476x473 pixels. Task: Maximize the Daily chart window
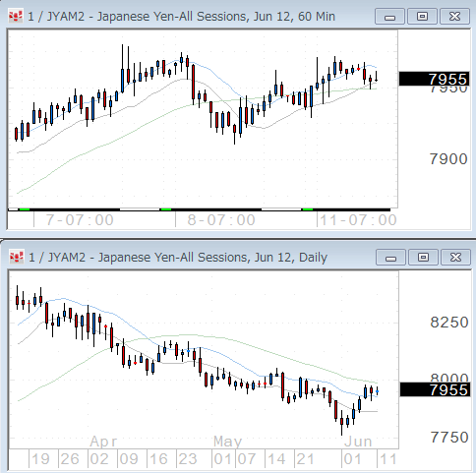(423, 258)
